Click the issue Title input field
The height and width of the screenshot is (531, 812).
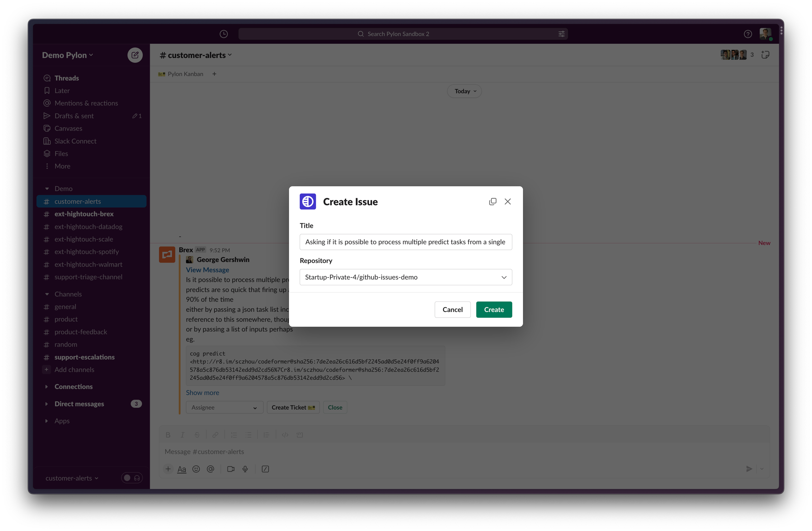click(406, 242)
